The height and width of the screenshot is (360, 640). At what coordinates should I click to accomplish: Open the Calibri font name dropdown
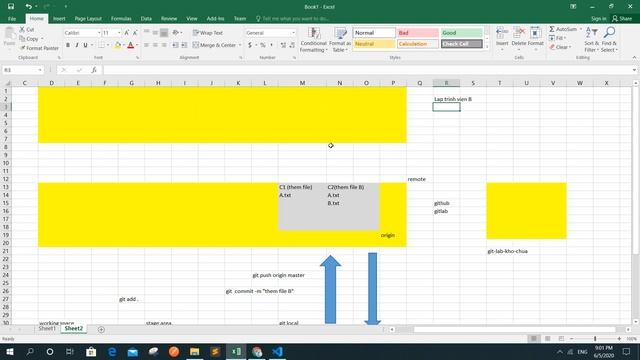point(98,33)
